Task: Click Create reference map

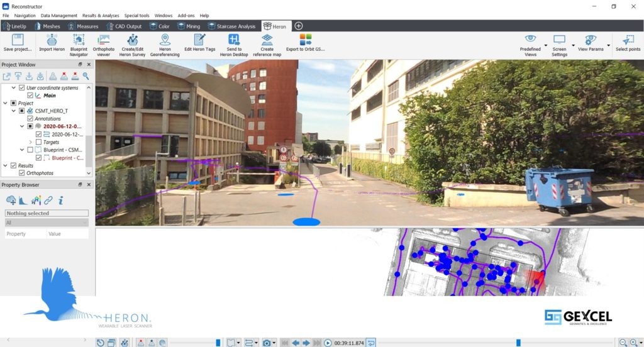Action: click(267, 40)
